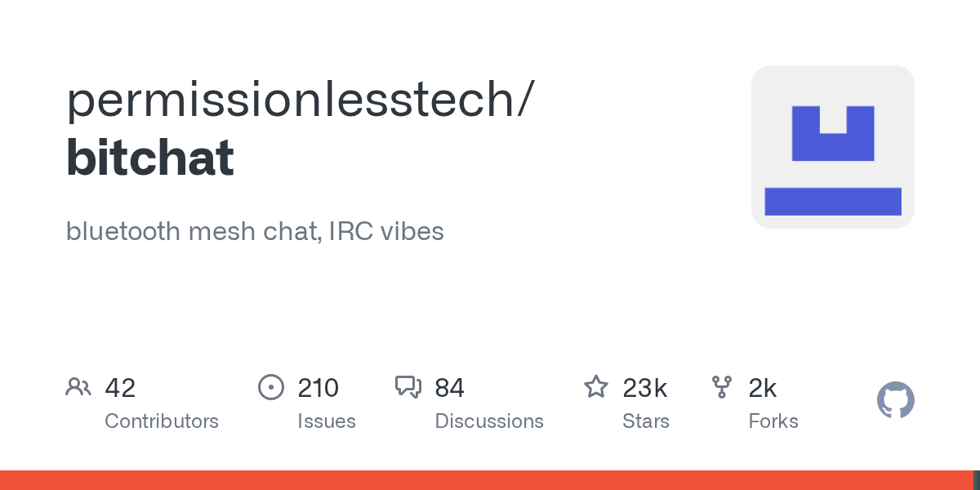Click the 42 contributors count
Image resolution: width=980 pixels, height=490 pixels.
coord(120,388)
